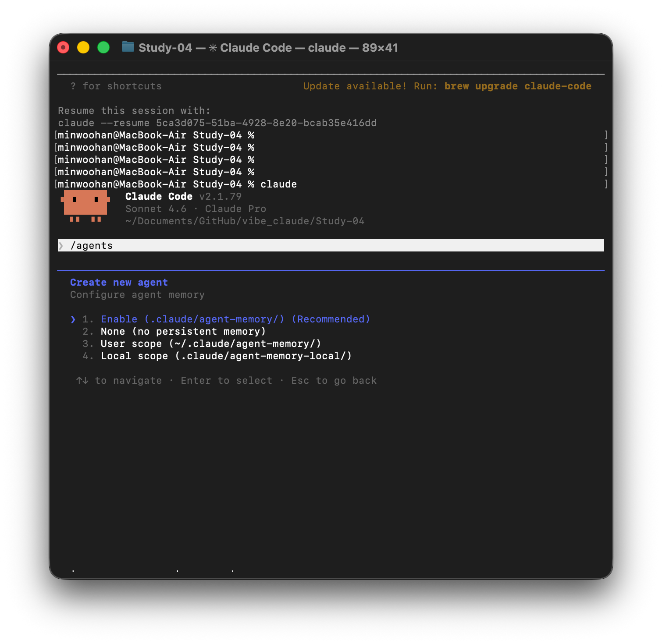Click the 'Esc to go back' hint
662x644 pixels.
point(334,381)
